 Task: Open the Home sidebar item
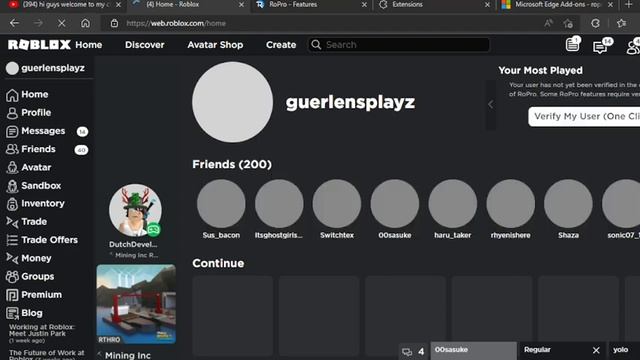point(27,95)
